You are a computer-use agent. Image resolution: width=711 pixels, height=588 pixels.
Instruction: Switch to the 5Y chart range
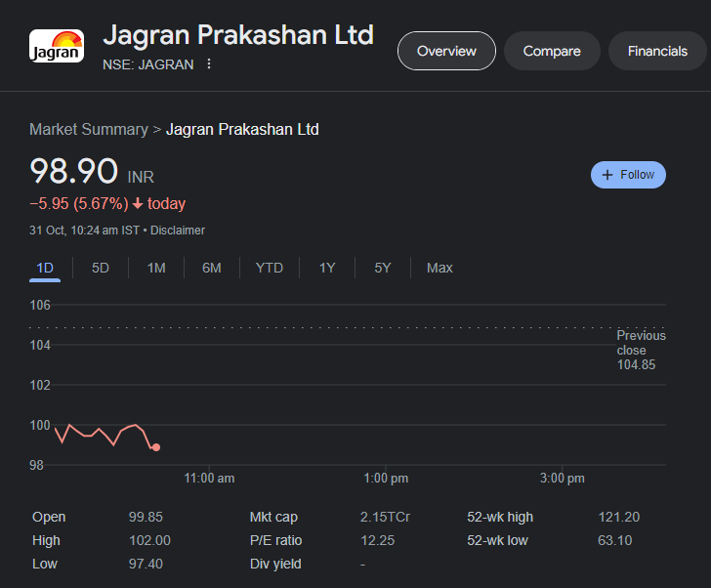[383, 268]
